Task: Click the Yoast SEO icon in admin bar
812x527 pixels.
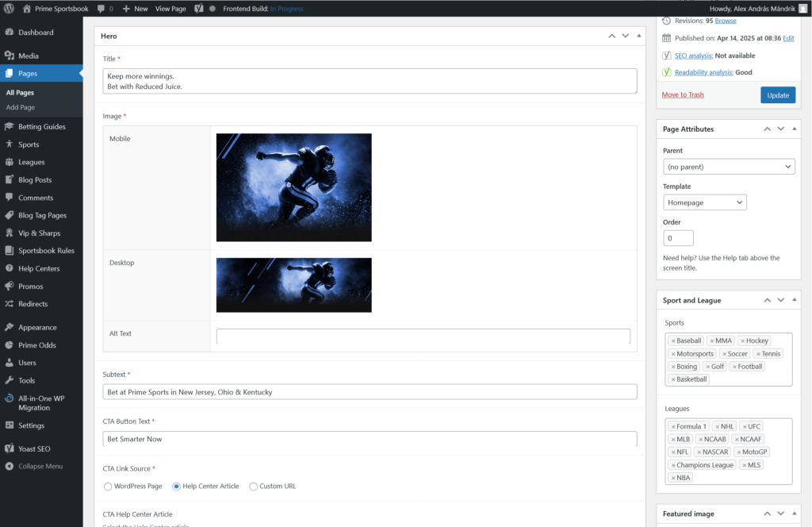Action: point(197,8)
